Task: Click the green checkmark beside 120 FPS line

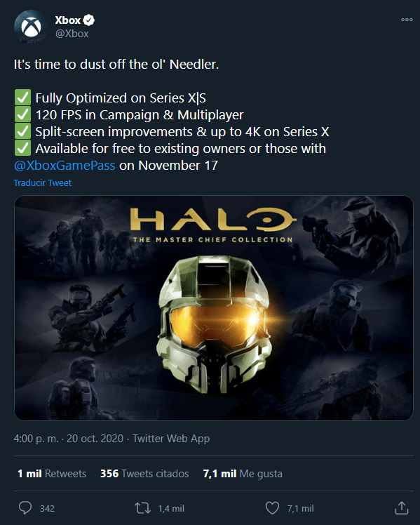Action: (22, 114)
